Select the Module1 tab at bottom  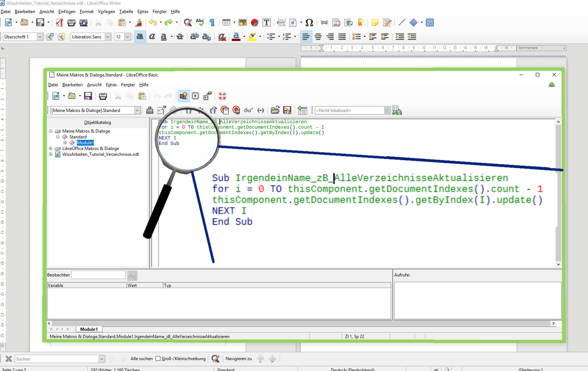click(x=89, y=329)
